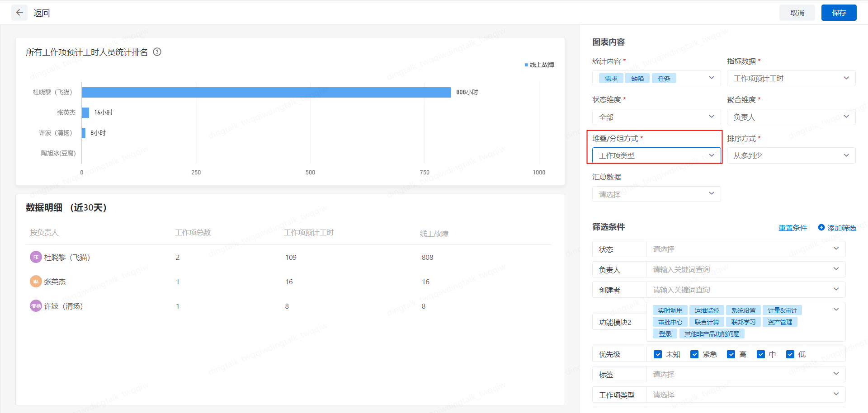
Task: Click the 109 cell in 杜晓黎 row
Action: tap(291, 257)
